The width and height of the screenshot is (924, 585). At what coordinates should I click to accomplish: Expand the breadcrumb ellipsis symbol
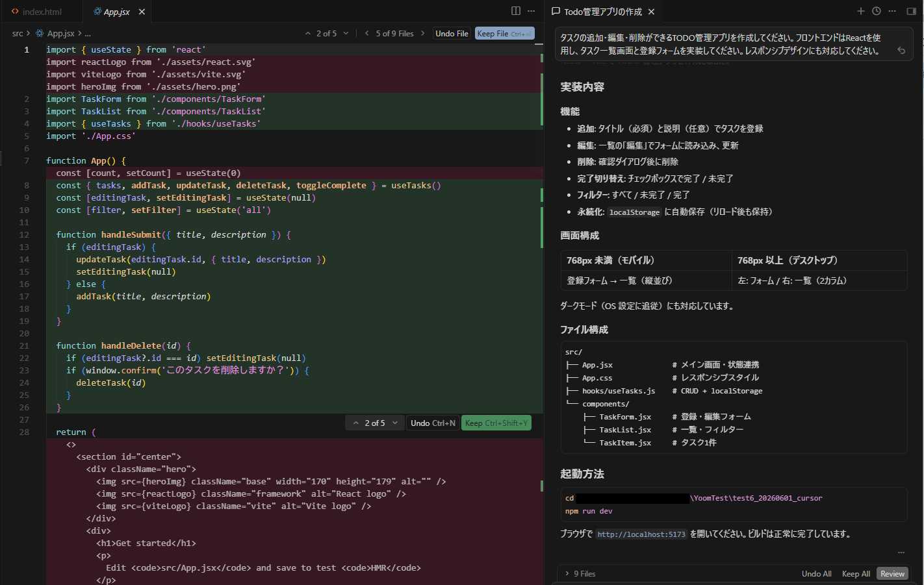pos(88,34)
